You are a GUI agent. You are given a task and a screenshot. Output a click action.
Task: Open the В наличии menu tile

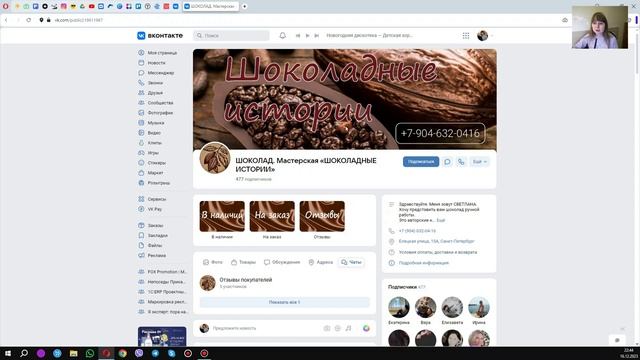[222, 216]
